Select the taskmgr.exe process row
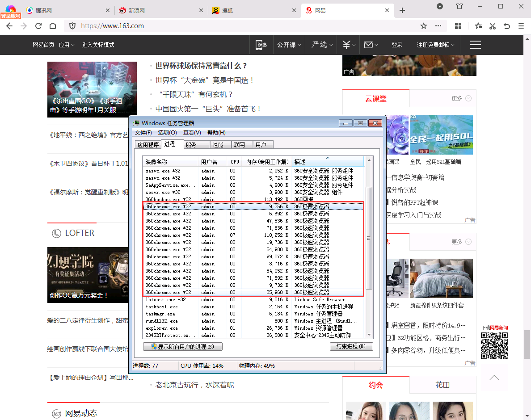 (x=253, y=314)
